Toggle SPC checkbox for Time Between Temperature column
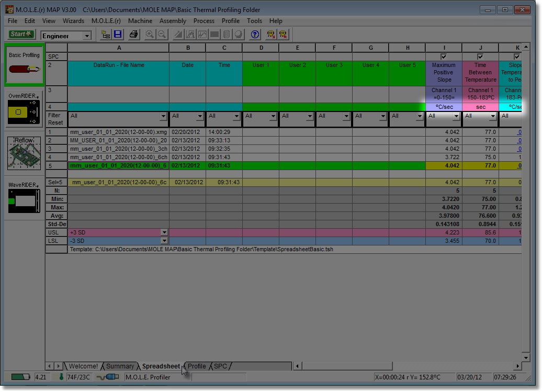Image resolution: width=542 pixels, height=392 pixels. point(480,57)
